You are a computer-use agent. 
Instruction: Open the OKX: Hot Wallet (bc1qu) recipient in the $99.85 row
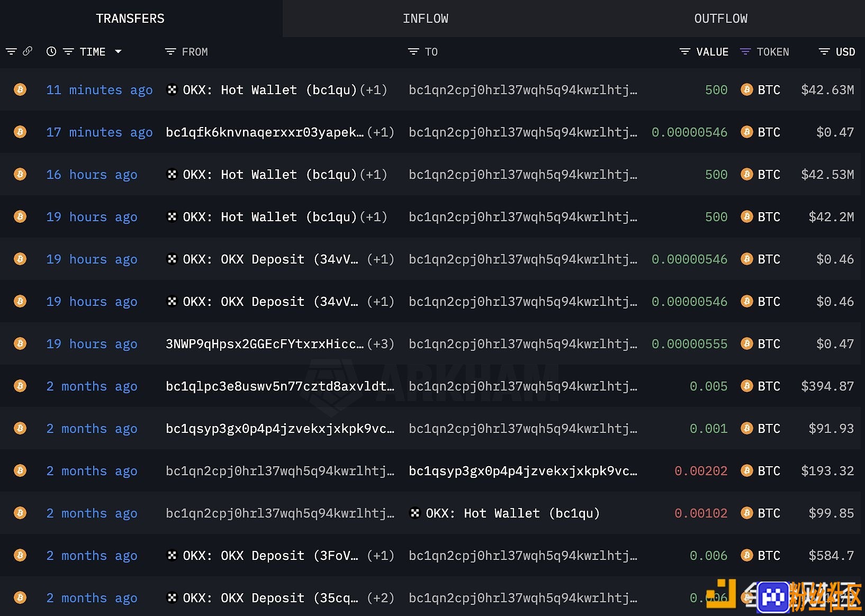point(513,513)
